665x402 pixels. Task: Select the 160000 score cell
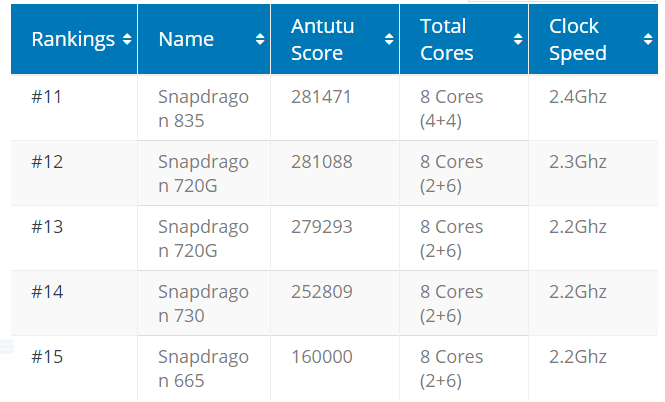pos(335,368)
